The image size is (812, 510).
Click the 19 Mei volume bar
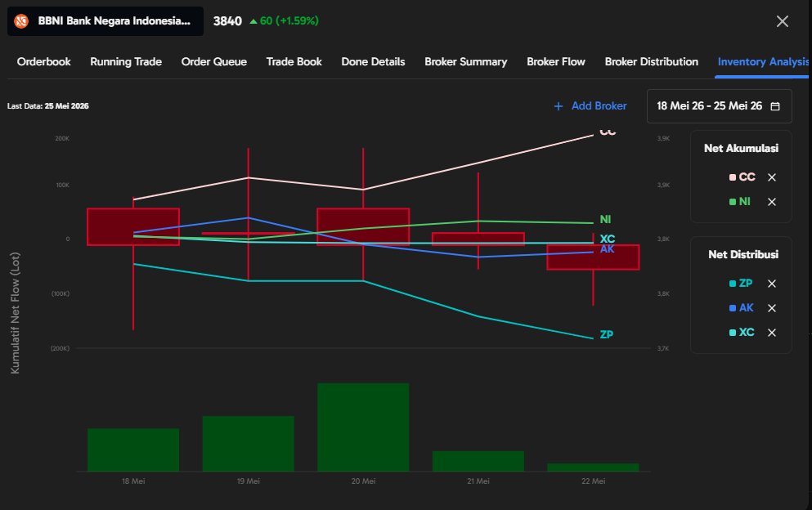248,443
